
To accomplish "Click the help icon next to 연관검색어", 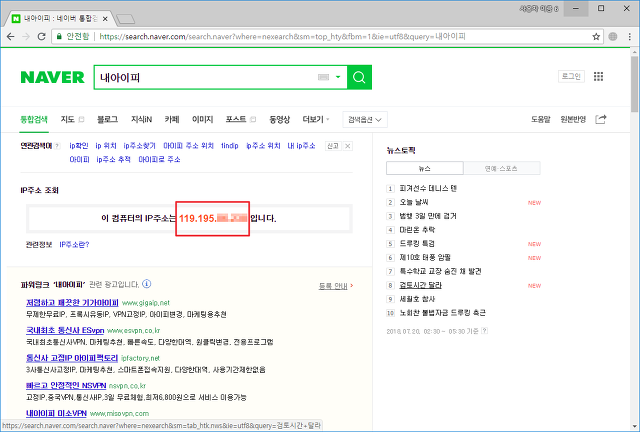I will pos(57,146).
